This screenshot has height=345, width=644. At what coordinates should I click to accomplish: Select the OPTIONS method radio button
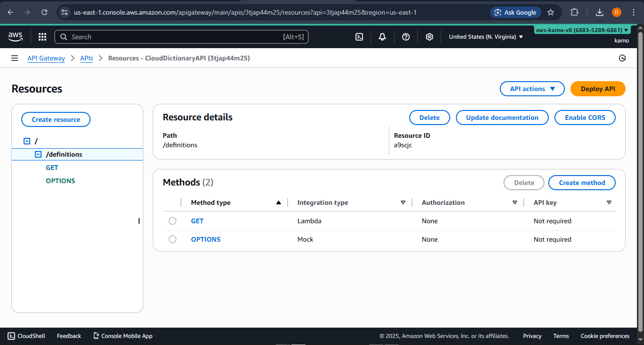[173, 239]
